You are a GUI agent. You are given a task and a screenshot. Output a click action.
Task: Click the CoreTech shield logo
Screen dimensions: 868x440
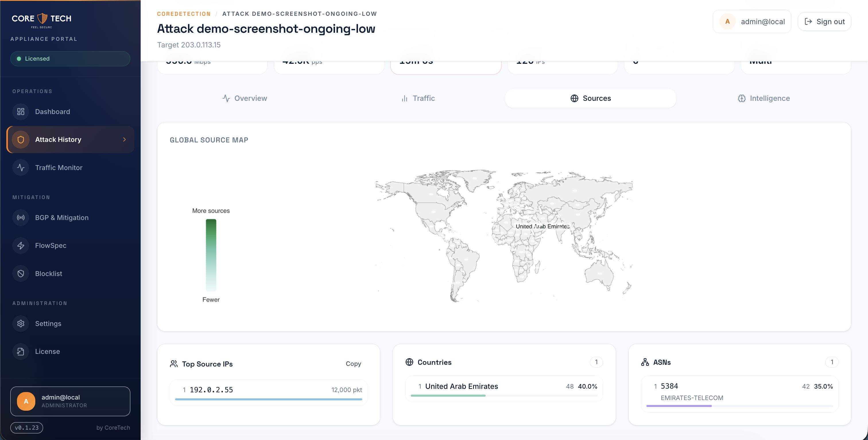(x=42, y=19)
